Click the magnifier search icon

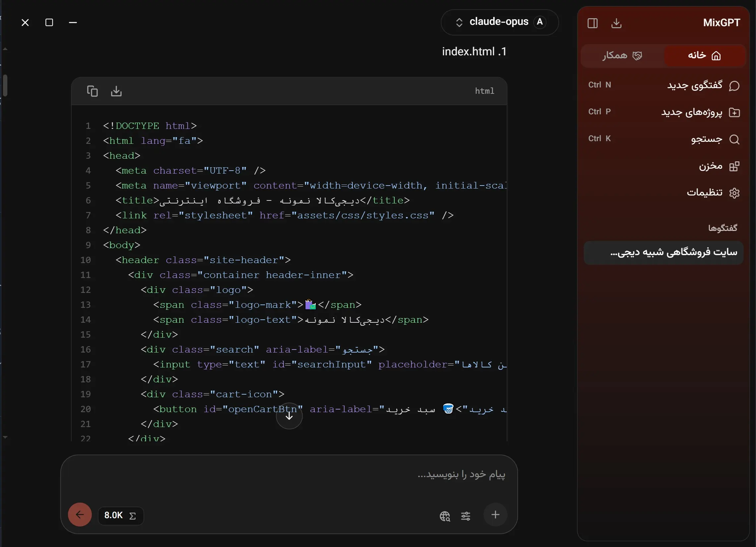pyautogui.click(x=734, y=139)
